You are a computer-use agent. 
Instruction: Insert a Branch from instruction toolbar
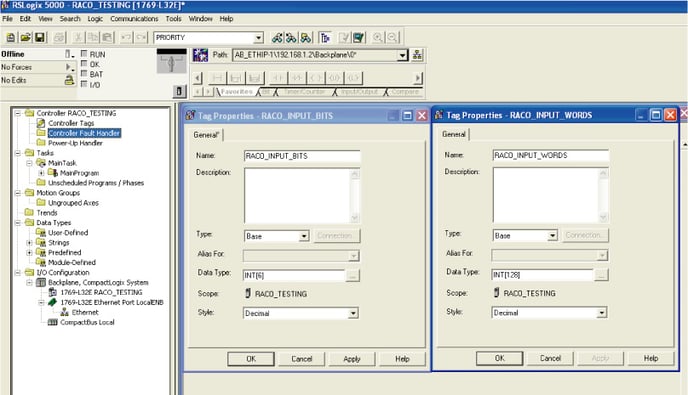[236, 78]
